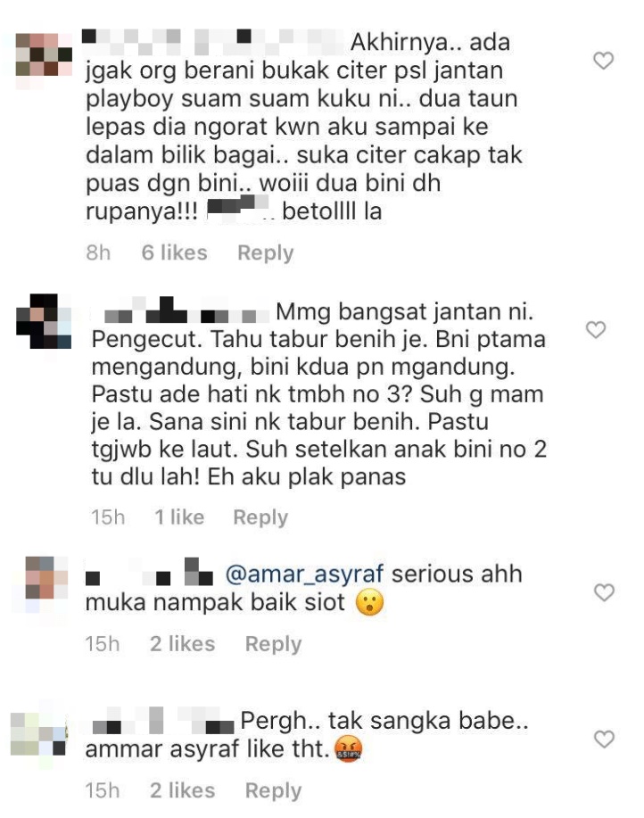644x818 pixels.
Task: View the 6 likes list
Action: point(174,253)
